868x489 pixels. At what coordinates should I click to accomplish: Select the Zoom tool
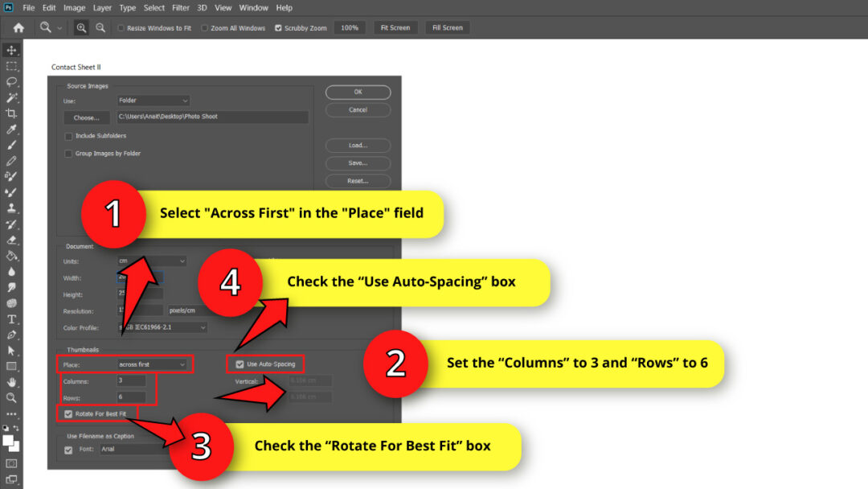[x=11, y=397]
